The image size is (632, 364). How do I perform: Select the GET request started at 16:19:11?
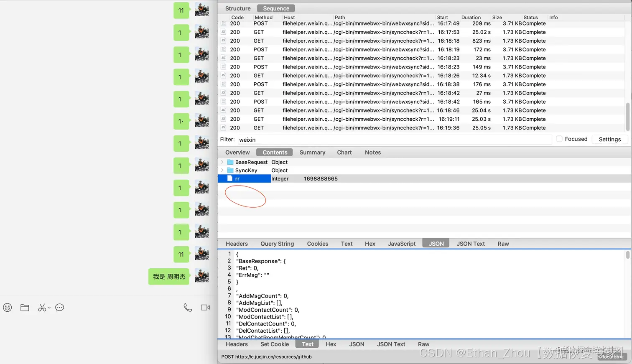[x=422, y=119]
